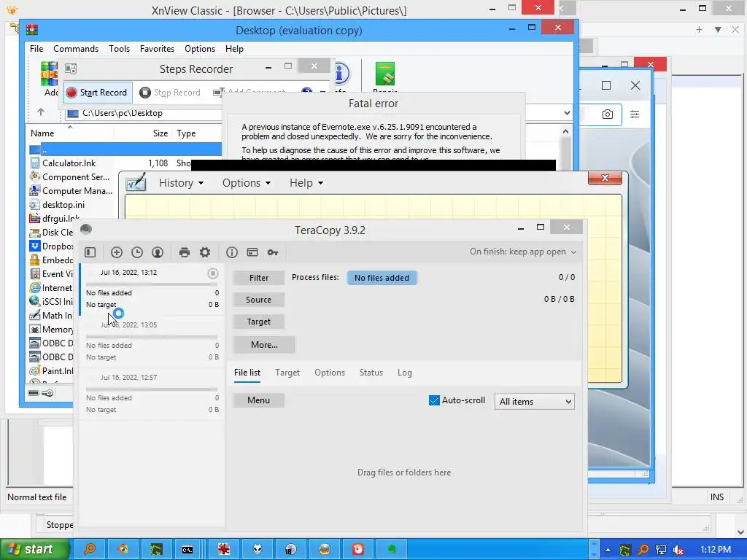Viewport: 747px width, 560px height.
Task: Open the Math Input Help dropdown menu
Action: pos(306,183)
